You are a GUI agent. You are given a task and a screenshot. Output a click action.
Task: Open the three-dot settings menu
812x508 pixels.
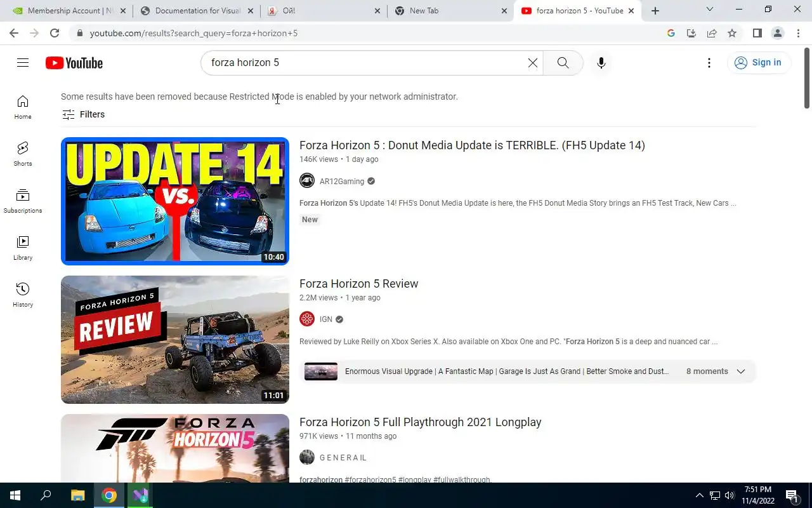(x=709, y=63)
